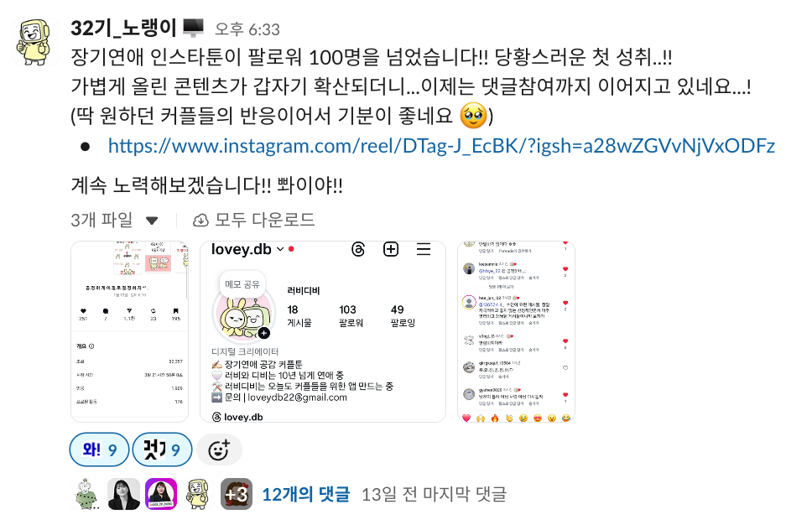Click the Threads icon in profile screenshot
The image size is (812, 525).
358,250
